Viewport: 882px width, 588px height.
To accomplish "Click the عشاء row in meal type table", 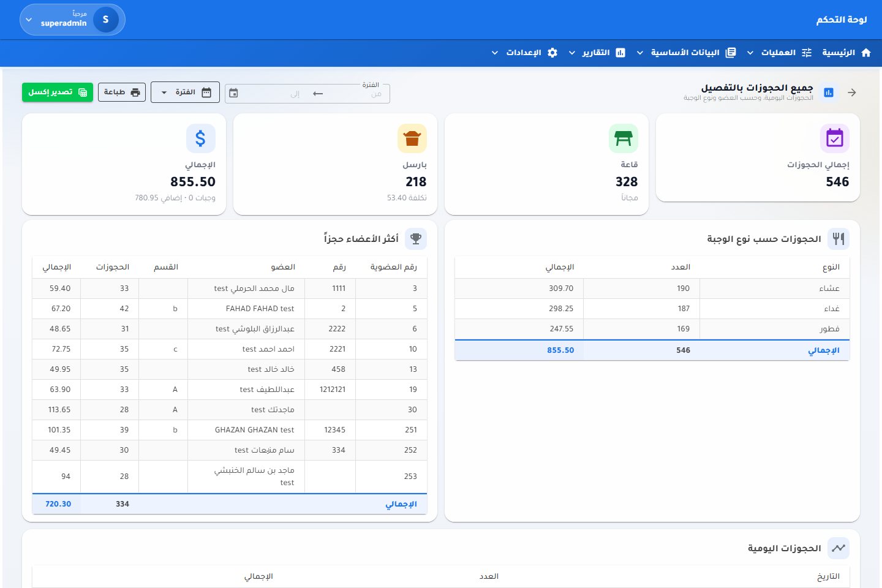I will point(652,288).
